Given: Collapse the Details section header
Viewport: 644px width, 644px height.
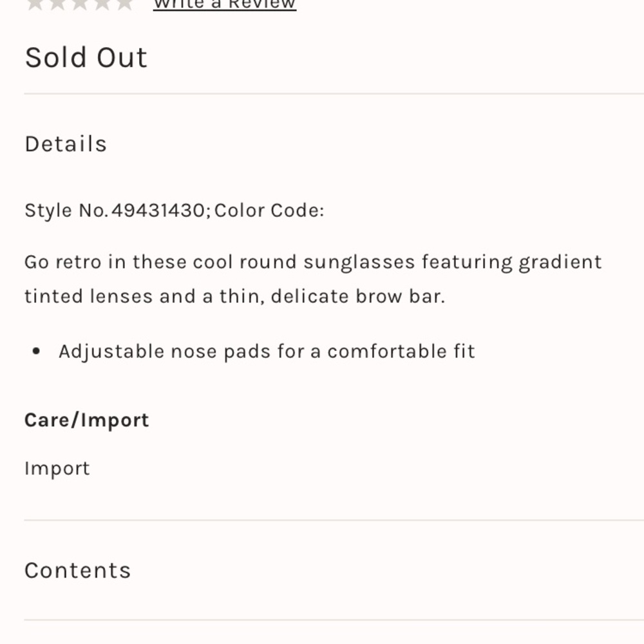Looking at the screenshot, I should click(66, 144).
